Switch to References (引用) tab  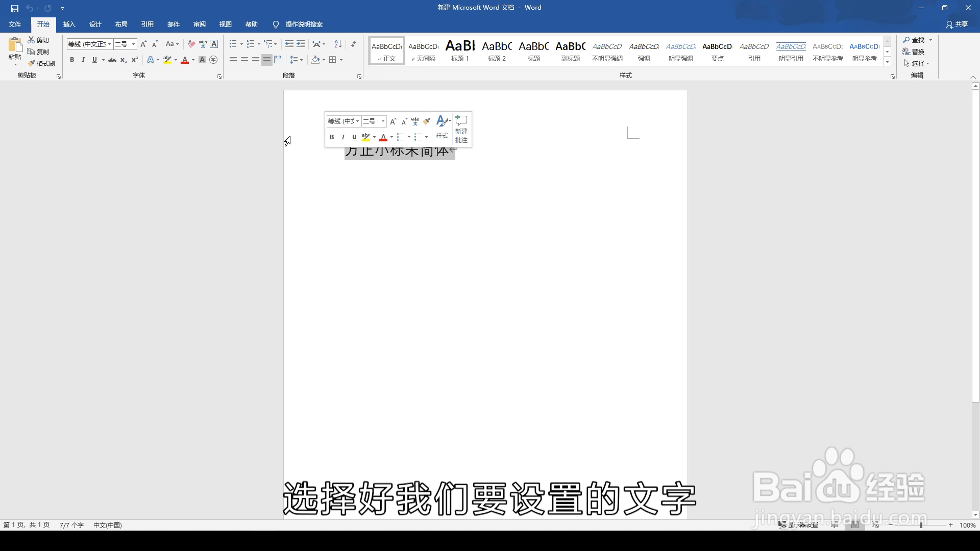[147, 24]
